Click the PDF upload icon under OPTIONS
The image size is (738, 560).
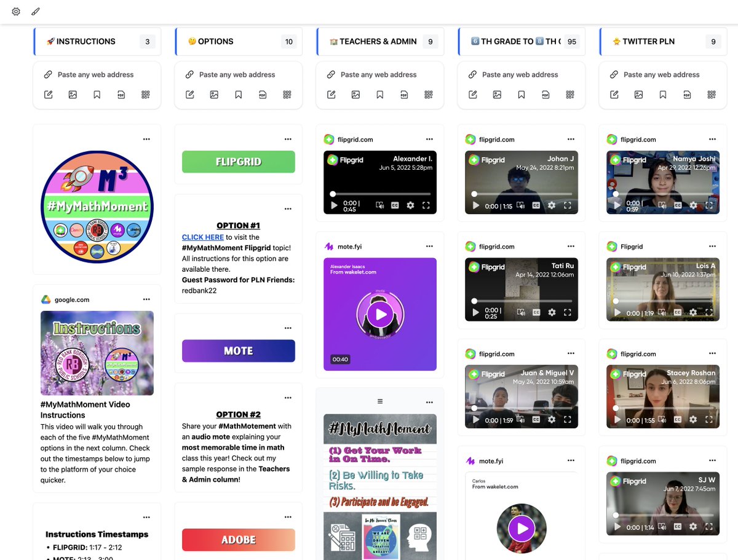coord(263,95)
